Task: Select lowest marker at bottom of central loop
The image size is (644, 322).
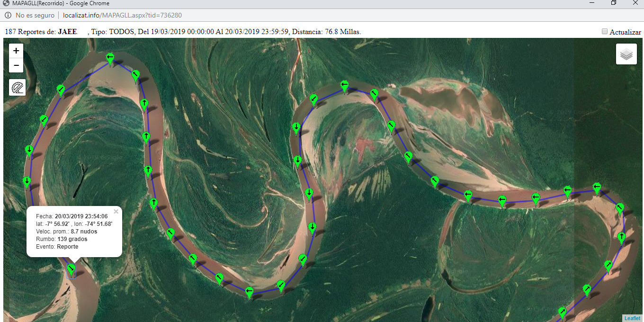Action: (249, 292)
